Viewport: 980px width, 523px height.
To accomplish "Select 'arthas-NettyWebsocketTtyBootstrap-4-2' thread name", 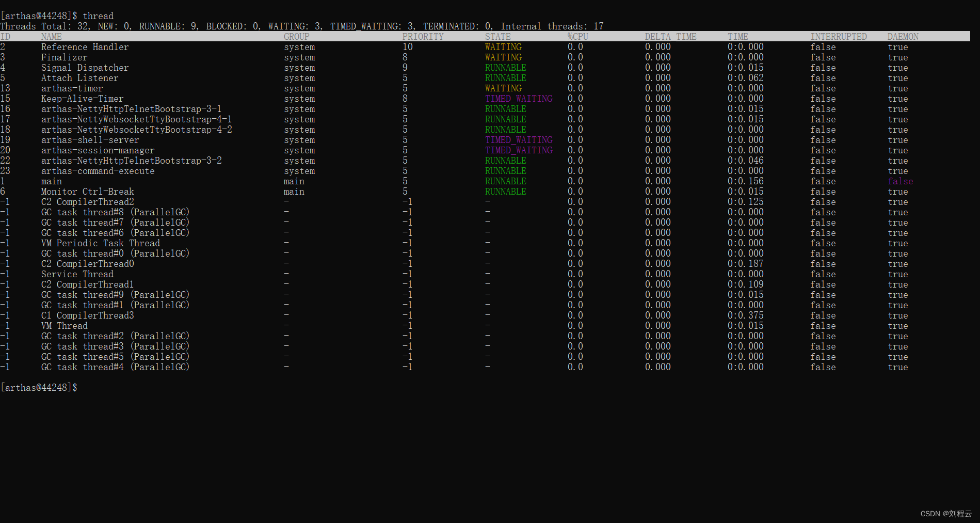I will [x=137, y=130].
